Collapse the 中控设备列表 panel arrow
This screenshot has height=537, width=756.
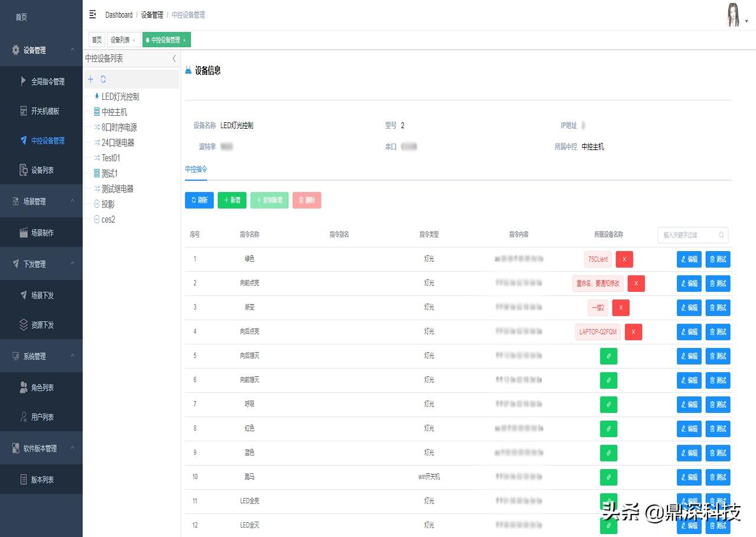174,58
